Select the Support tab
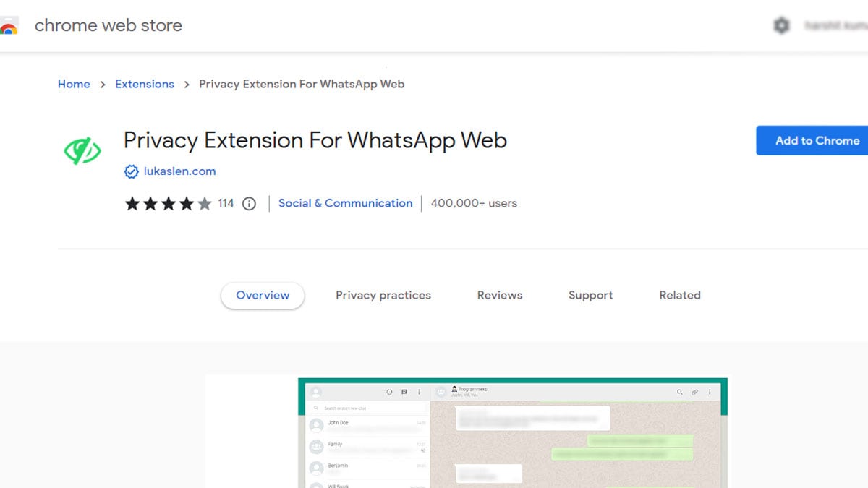 (x=591, y=295)
